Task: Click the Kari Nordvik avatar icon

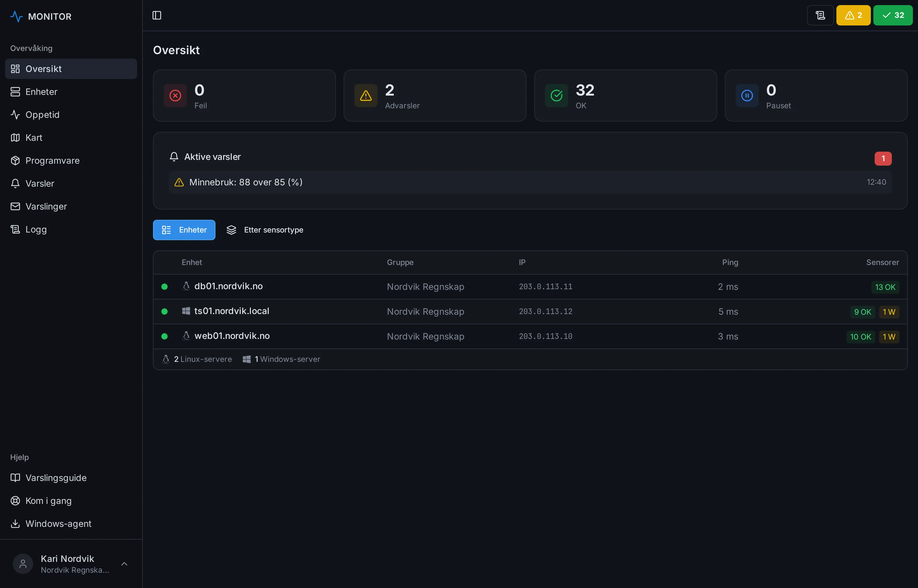Action: click(23, 563)
